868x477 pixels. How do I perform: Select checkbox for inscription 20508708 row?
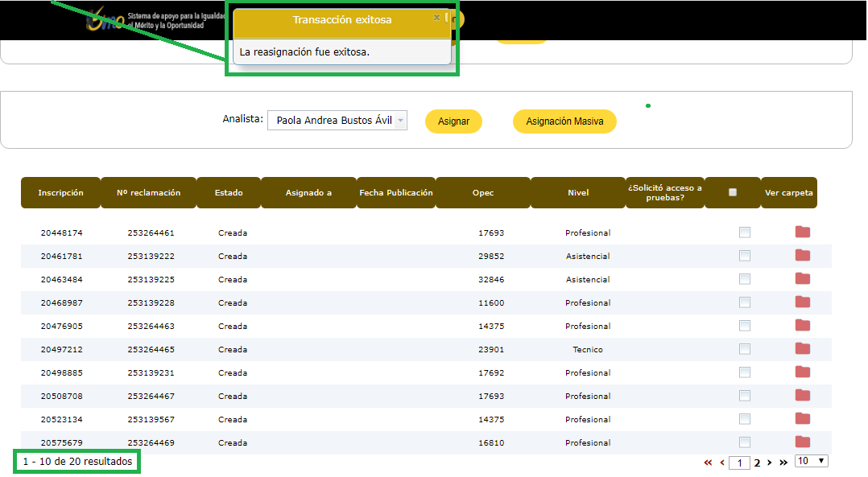(x=745, y=396)
